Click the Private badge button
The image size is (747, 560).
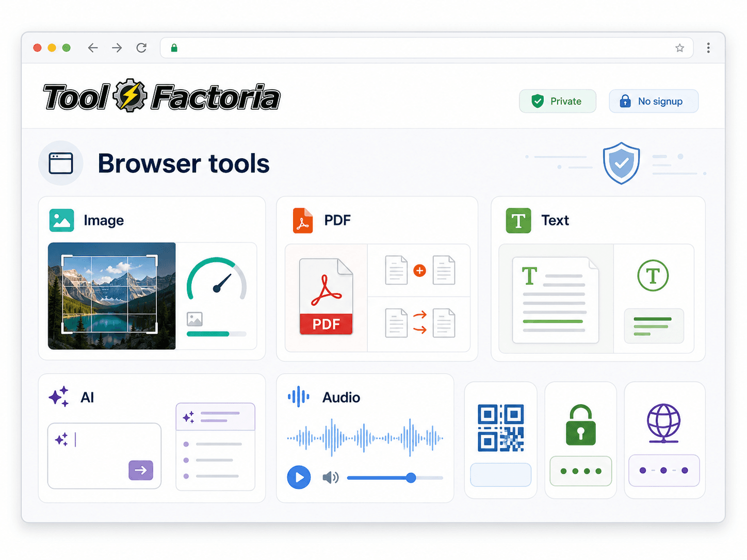click(558, 101)
